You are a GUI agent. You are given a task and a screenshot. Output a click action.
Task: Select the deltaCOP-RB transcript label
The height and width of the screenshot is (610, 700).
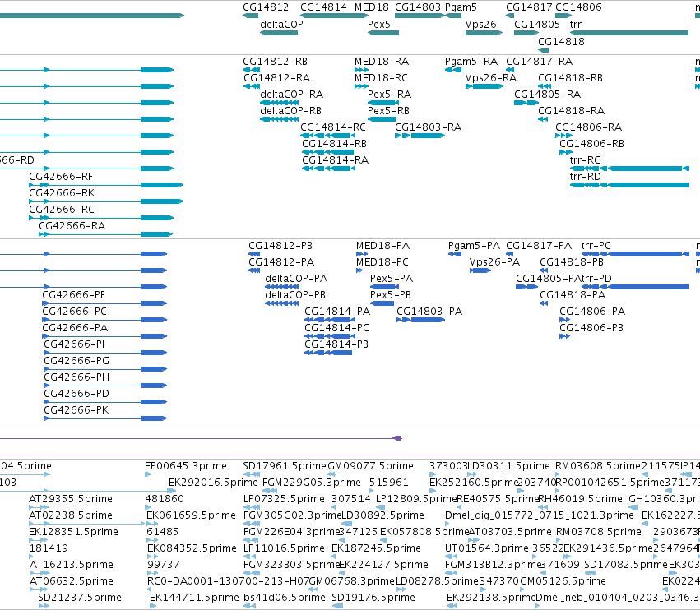coord(290,111)
